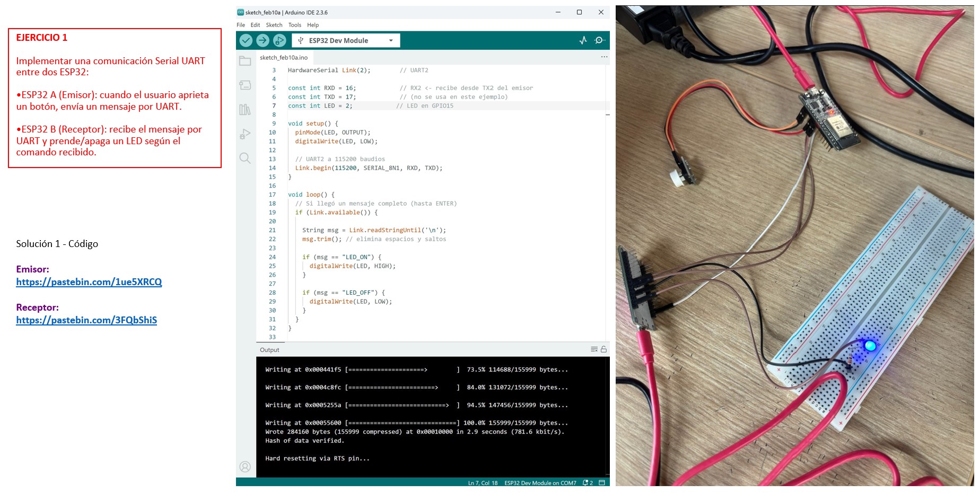
Task: Select the sketch_feb10a.ino editor tab
Action: pyautogui.click(x=284, y=57)
